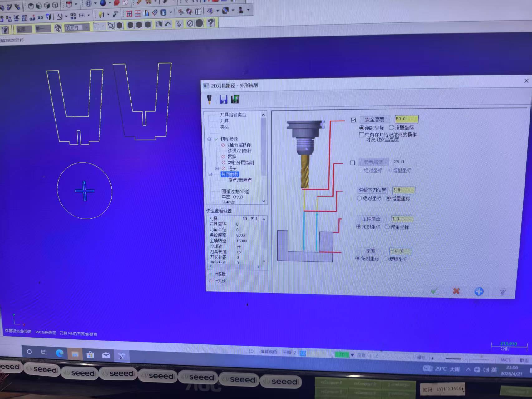The width and height of the screenshot is (532, 399).
Task: Click the circle-slash icon in the selection toolbar
Action: click(190, 23)
